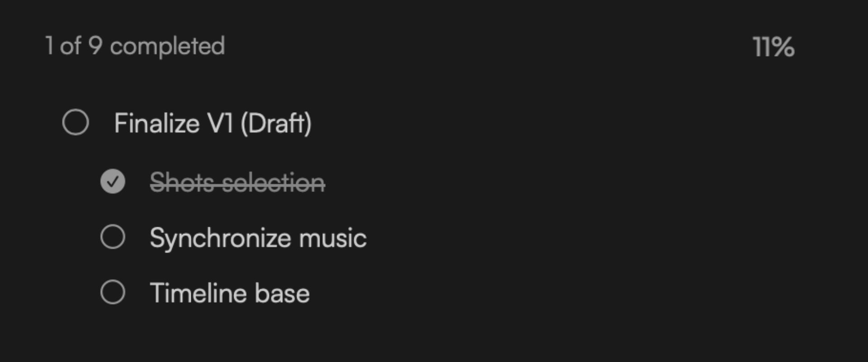Click the hollow circle icon before Synchronize music
Screen dimensions: 868x362
click(113, 237)
